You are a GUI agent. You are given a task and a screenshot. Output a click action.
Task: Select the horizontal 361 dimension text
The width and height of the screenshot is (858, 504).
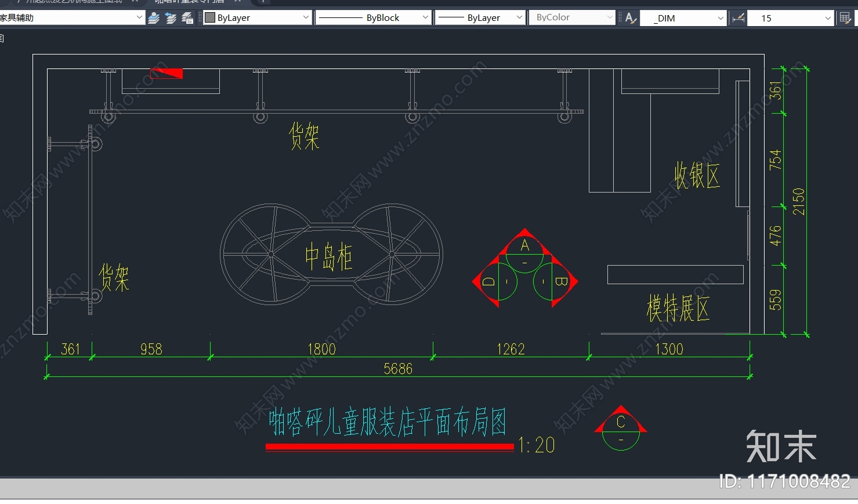70,349
